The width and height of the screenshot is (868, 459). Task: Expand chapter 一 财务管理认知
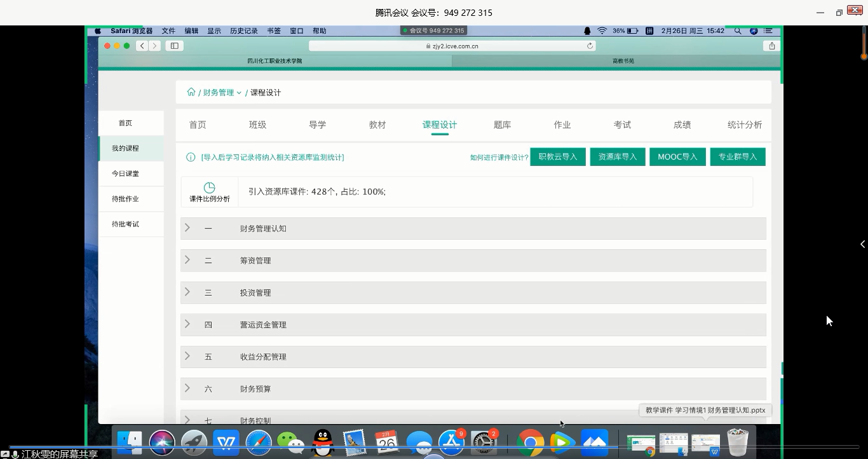(187, 228)
